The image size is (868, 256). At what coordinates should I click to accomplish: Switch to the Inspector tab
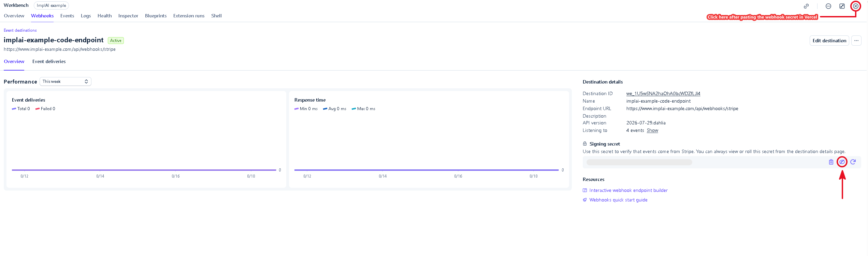click(128, 16)
